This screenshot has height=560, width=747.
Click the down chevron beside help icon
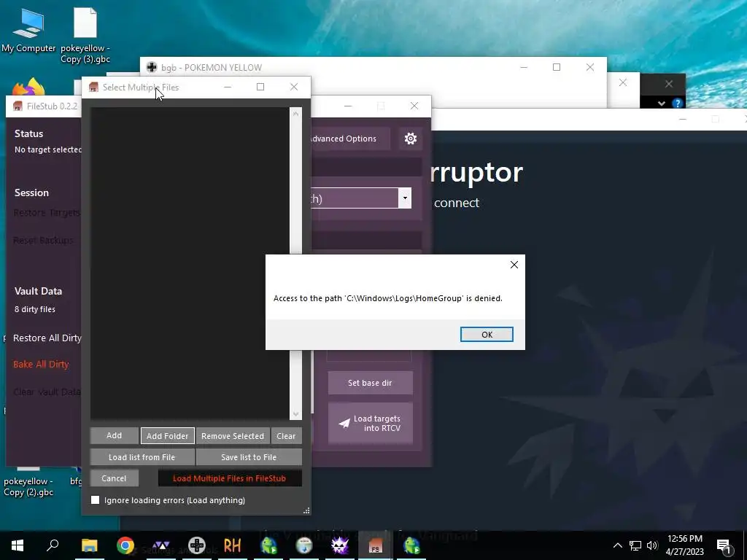[x=661, y=104]
